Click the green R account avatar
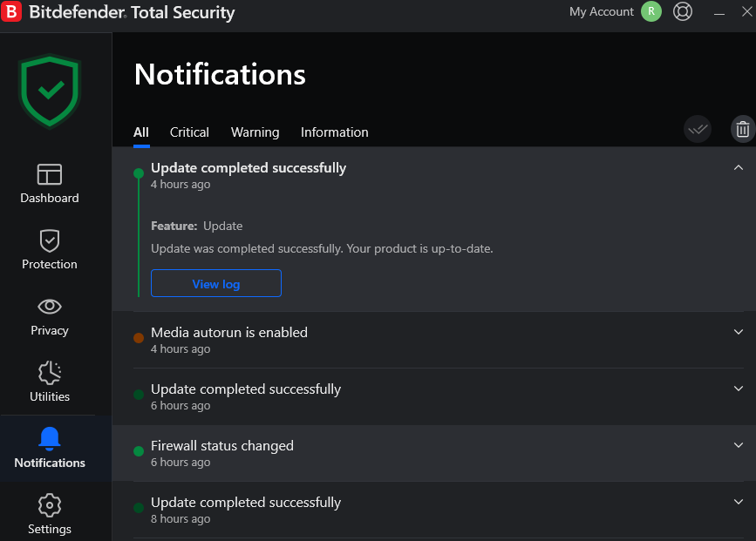 650,11
